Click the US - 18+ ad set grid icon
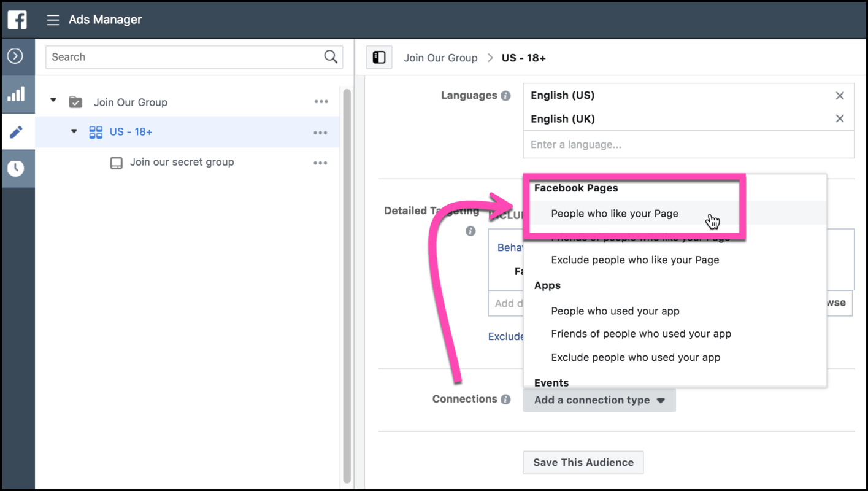Image resolution: width=868 pixels, height=491 pixels. coord(96,132)
